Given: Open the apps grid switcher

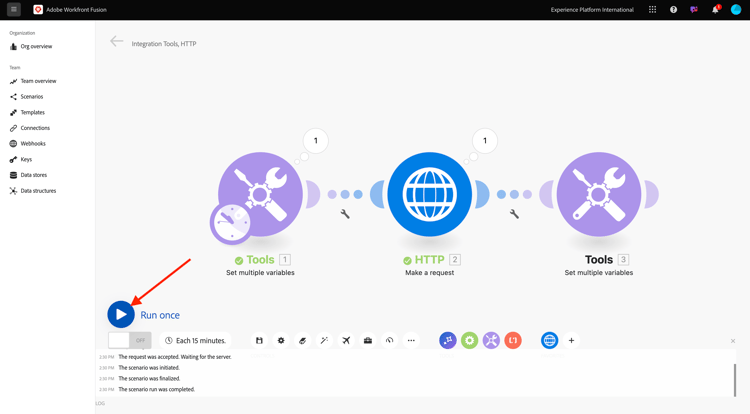Looking at the screenshot, I should tap(652, 10).
